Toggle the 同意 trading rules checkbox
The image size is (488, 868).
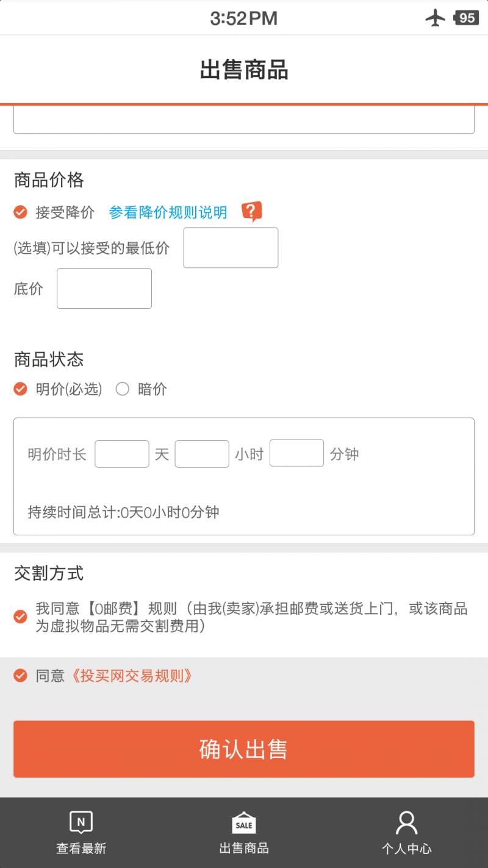coord(21,676)
